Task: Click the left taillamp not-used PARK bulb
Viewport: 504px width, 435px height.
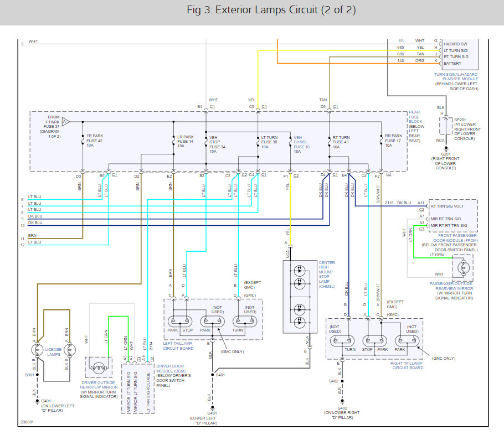Action: pyautogui.click(x=213, y=322)
